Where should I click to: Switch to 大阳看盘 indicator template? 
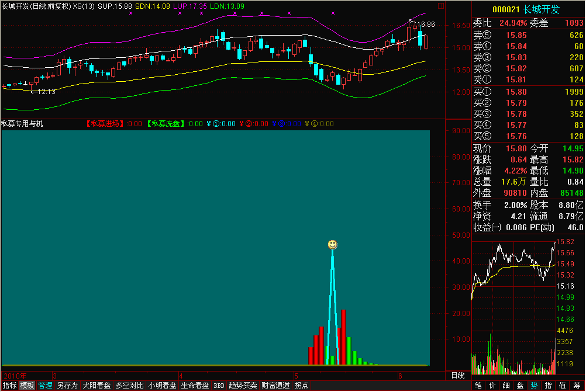(x=96, y=385)
